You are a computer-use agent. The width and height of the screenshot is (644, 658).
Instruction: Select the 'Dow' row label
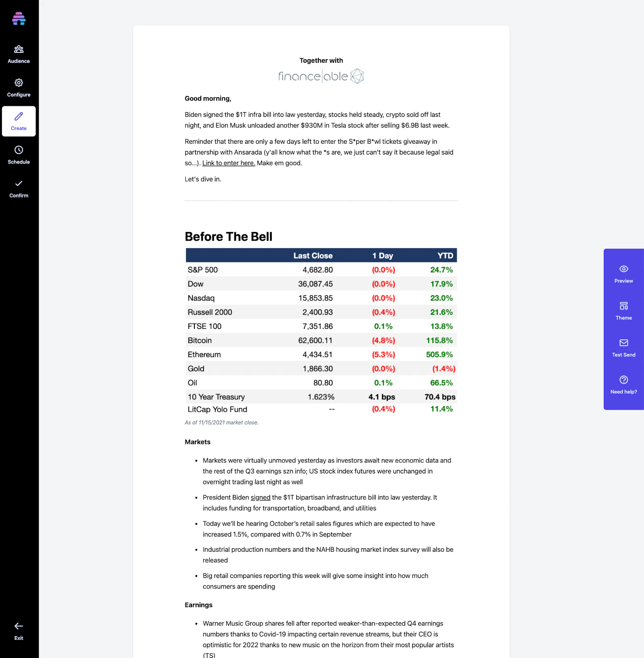click(x=195, y=284)
